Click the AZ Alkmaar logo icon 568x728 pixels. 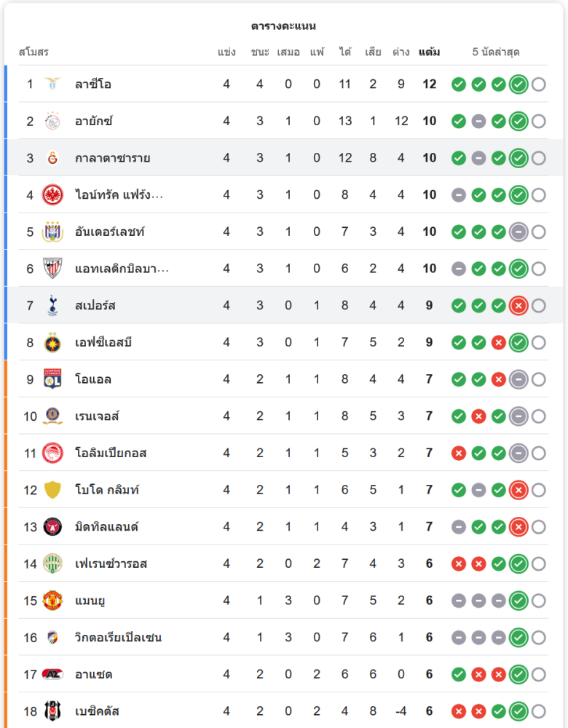(52, 674)
